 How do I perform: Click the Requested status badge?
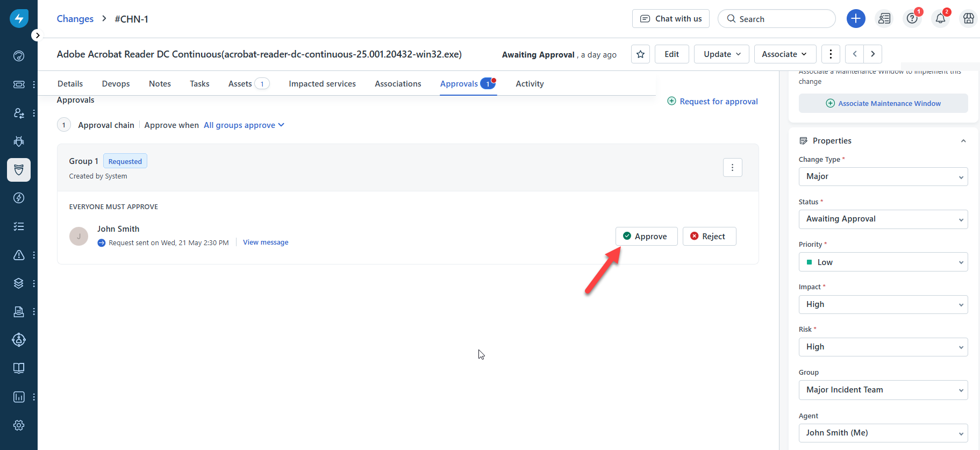[125, 161]
